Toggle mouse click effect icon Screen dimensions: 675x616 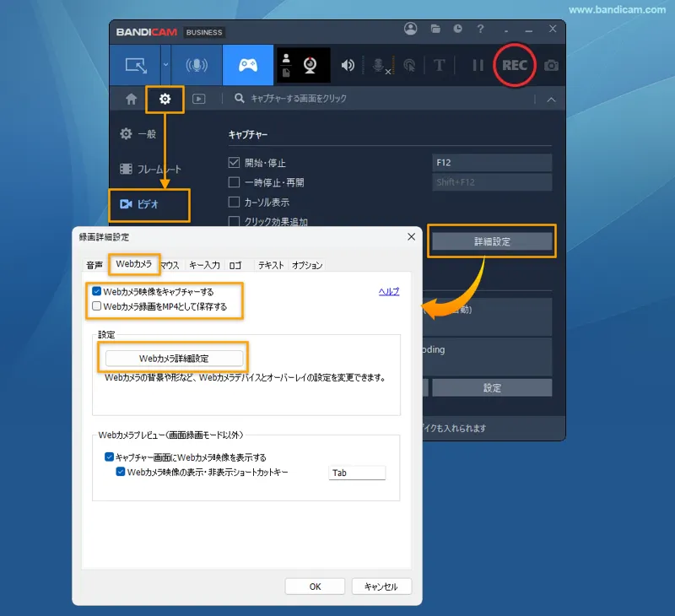point(409,66)
